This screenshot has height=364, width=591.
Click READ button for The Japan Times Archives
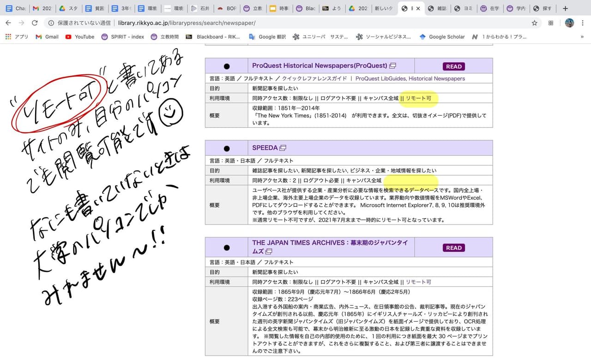point(453,248)
